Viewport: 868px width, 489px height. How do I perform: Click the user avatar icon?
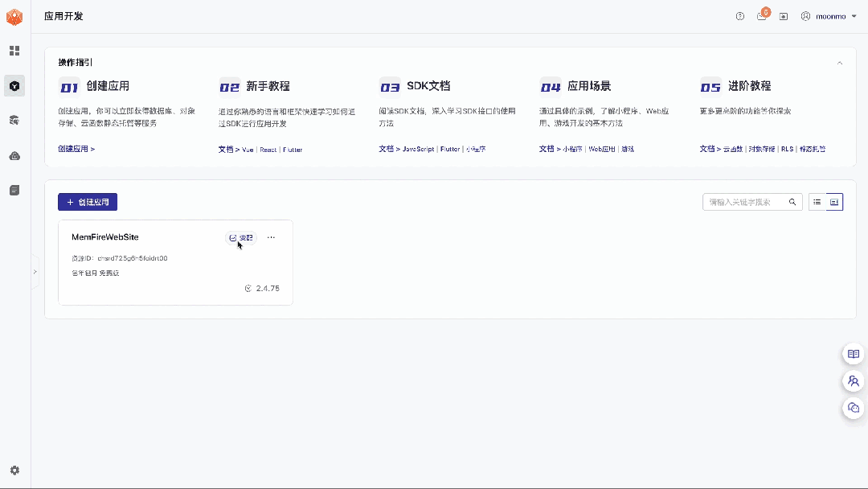tap(805, 17)
